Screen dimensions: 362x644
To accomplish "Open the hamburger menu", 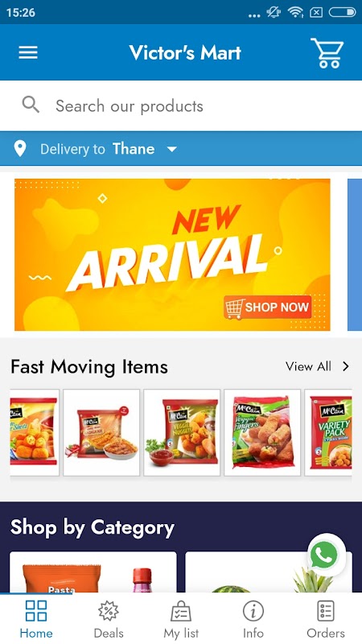I will 28,52.
